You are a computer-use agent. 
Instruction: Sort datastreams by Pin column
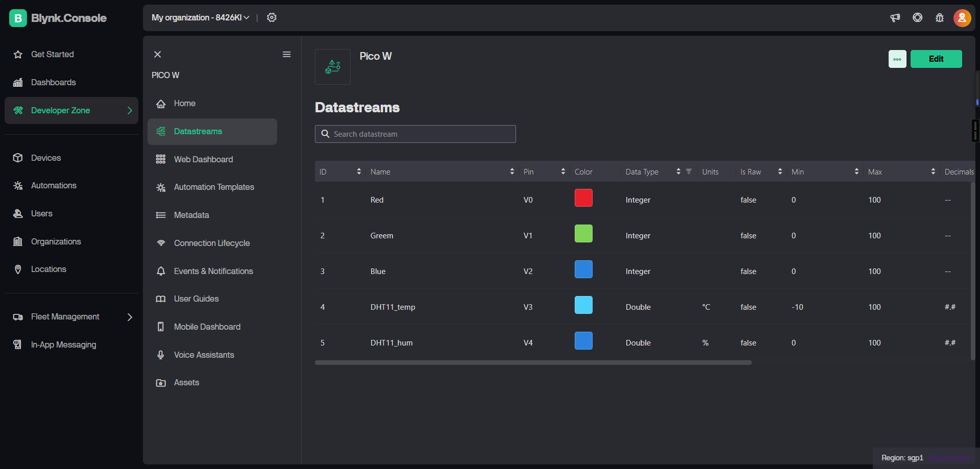coord(563,171)
